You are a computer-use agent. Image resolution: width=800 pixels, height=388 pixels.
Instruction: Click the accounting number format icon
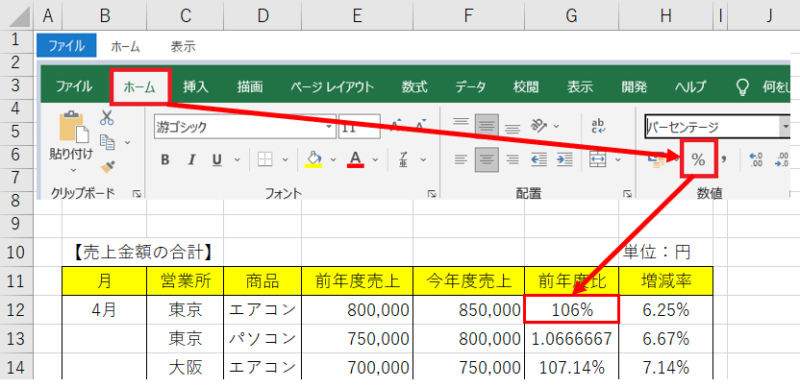(x=657, y=160)
